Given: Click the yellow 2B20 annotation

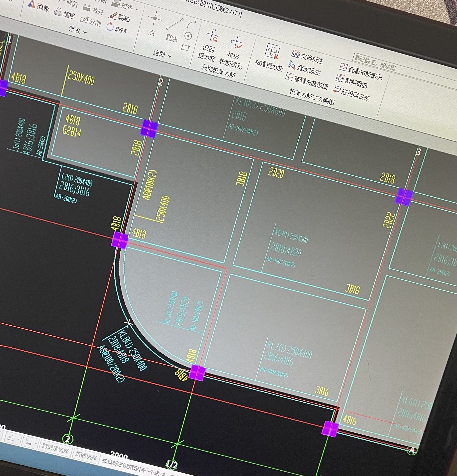Looking at the screenshot, I should [276, 173].
